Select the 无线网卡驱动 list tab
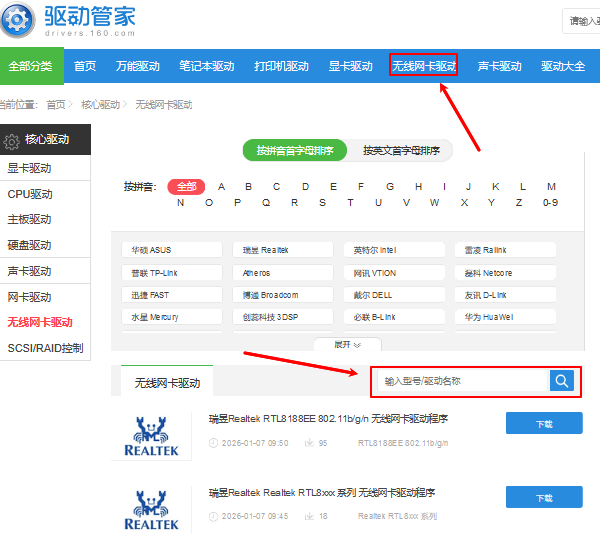This screenshot has width=600, height=537. [167, 382]
